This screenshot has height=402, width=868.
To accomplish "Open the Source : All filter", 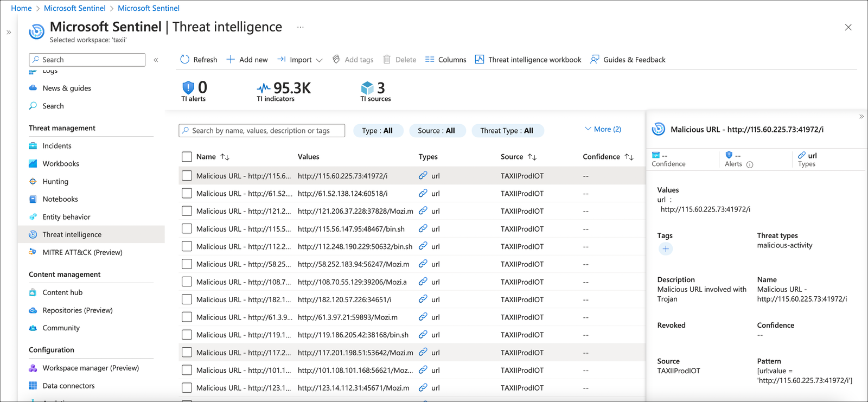I will (437, 131).
